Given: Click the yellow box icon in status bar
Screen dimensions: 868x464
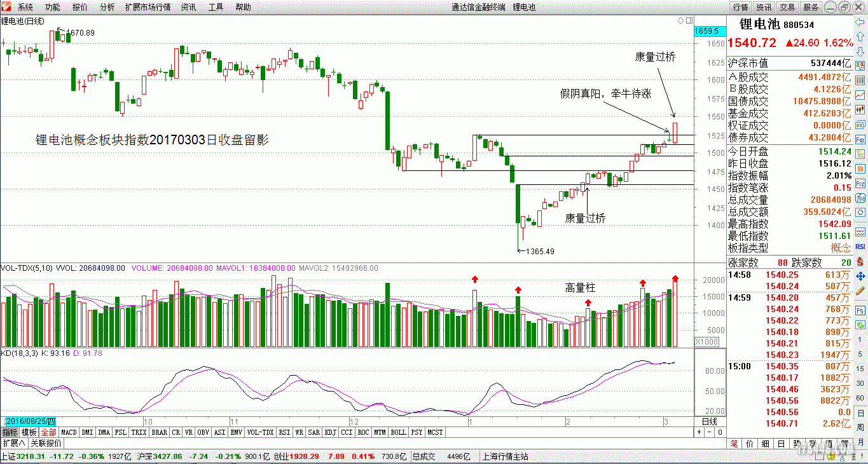Looking at the screenshot, I should click(831, 456).
